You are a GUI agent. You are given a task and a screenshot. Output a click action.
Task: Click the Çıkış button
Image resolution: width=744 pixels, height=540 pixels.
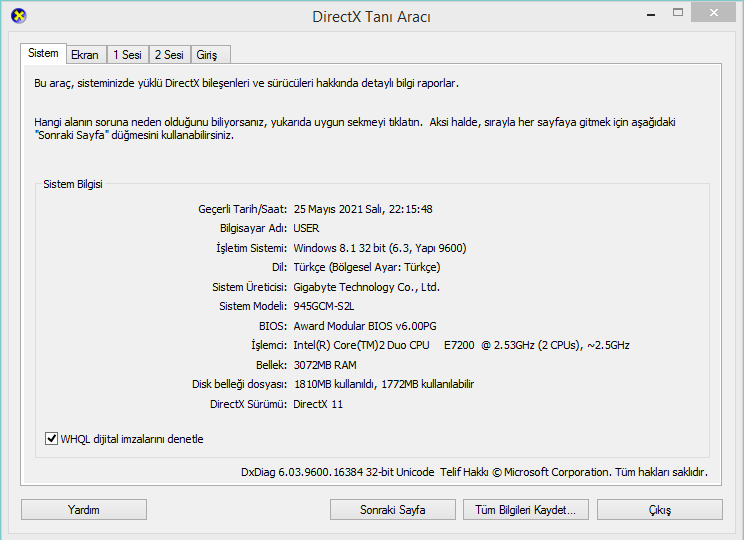(x=660, y=510)
